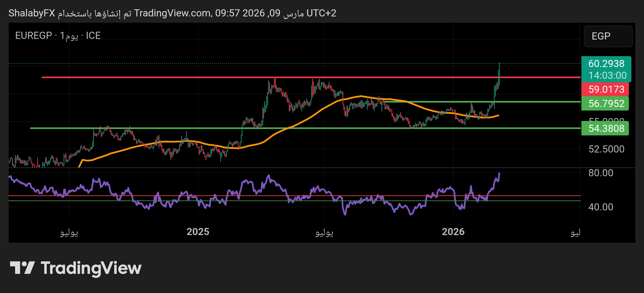Click the 52.5000 price axis label
644x293 pixels.
click(x=606, y=149)
